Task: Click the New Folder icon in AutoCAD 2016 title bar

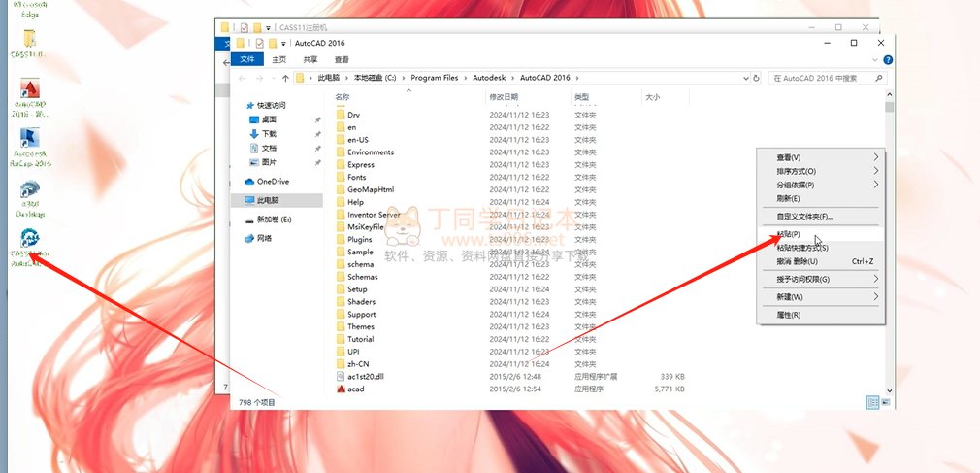Action: (273, 43)
